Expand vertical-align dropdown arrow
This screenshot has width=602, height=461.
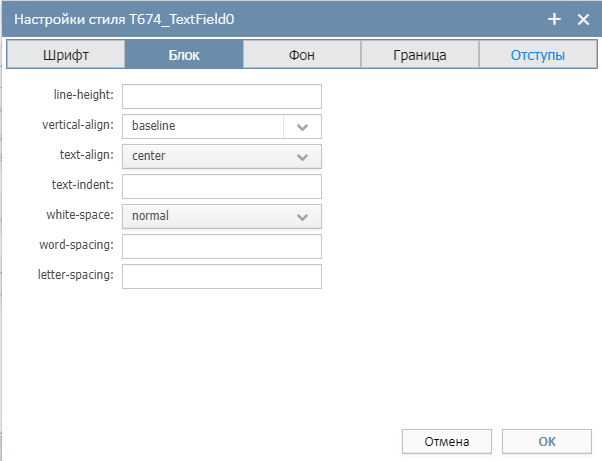[x=303, y=127]
